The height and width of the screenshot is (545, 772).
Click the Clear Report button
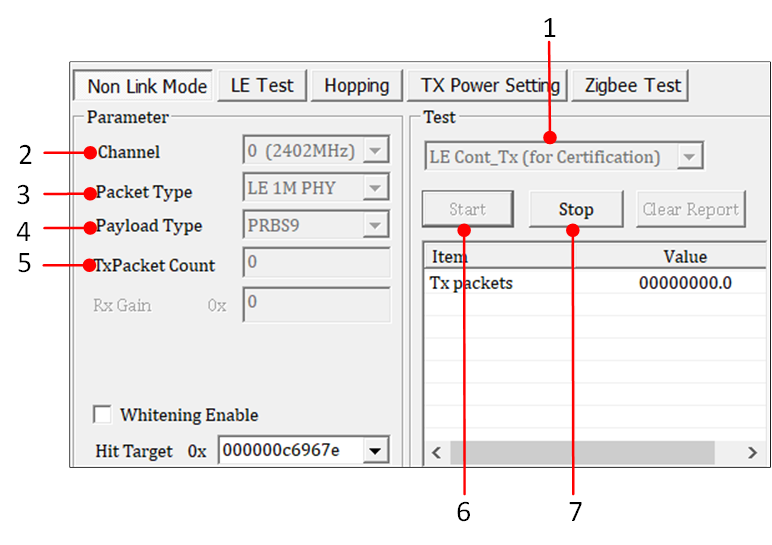tap(690, 210)
